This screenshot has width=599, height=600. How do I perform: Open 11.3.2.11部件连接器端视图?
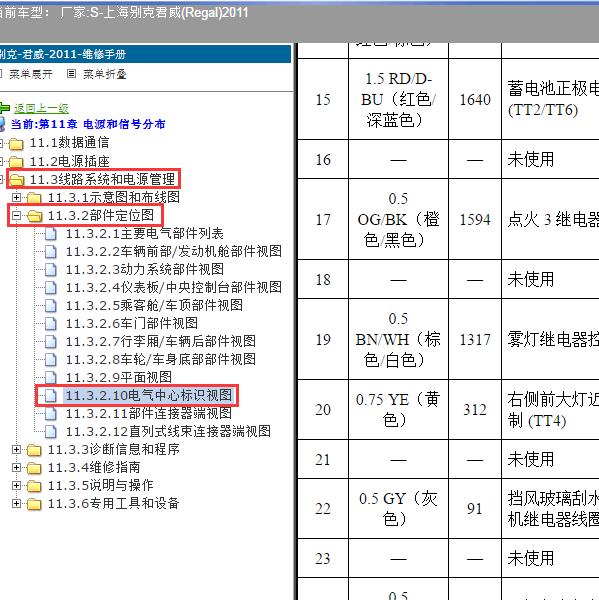pyautogui.click(x=149, y=413)
